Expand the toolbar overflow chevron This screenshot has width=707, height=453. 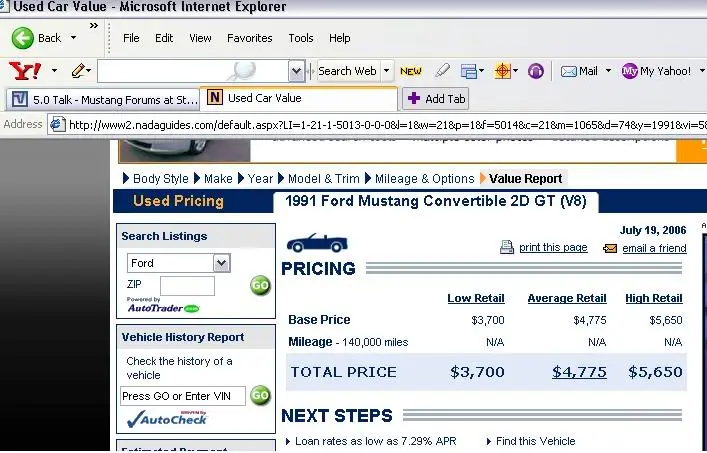[94, 25]
